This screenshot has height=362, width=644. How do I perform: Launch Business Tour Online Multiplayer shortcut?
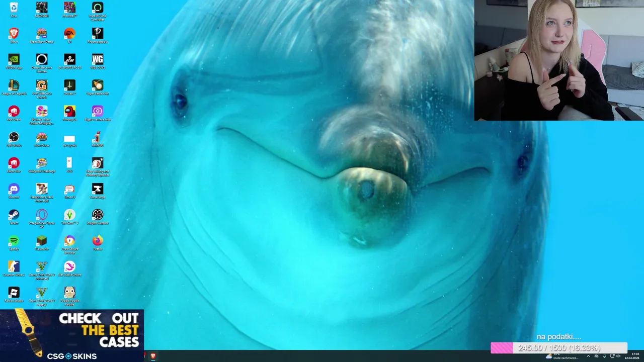[x=42, y=115]
